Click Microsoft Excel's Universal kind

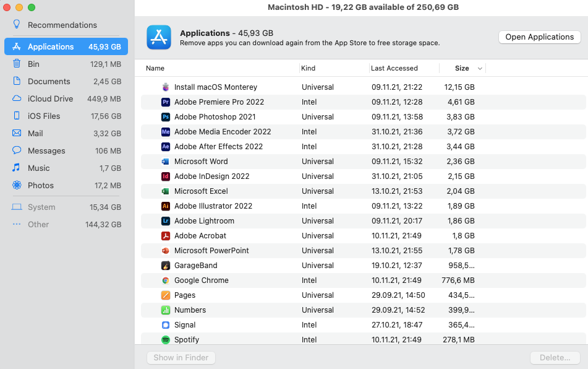click(318, 191)
